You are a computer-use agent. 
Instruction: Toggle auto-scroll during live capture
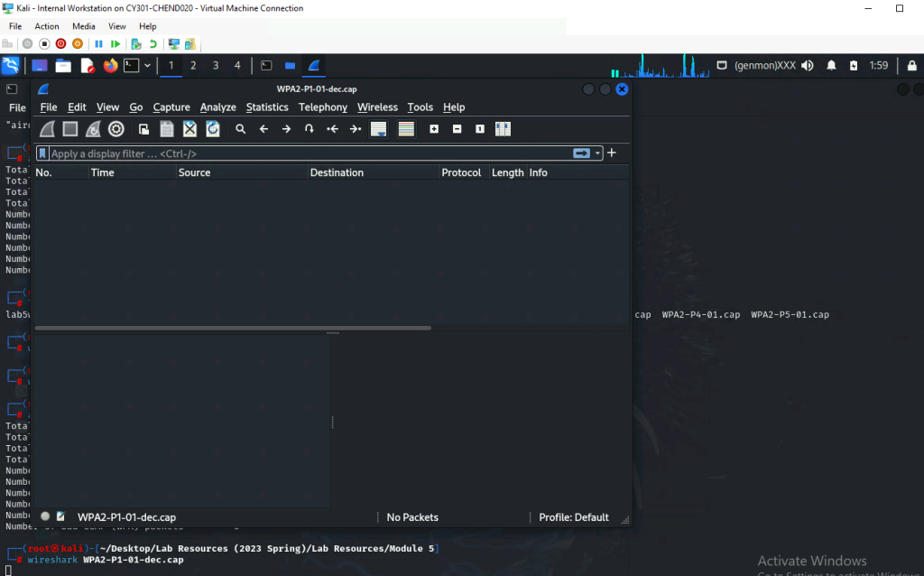[379, 129]
